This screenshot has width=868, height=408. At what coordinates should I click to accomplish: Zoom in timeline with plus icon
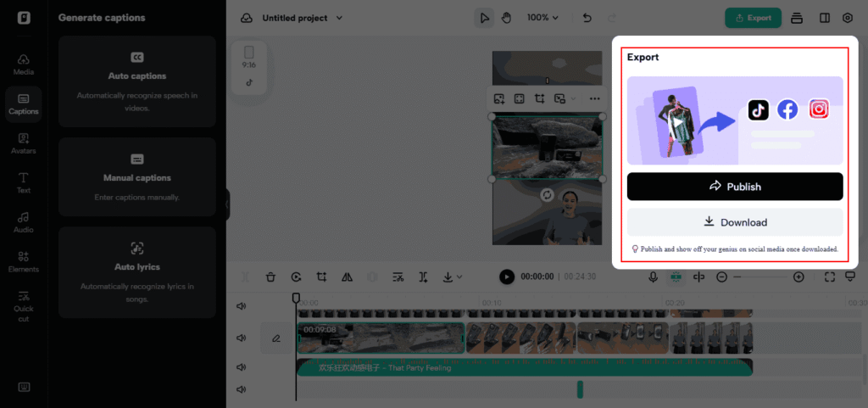coord(798,277)
